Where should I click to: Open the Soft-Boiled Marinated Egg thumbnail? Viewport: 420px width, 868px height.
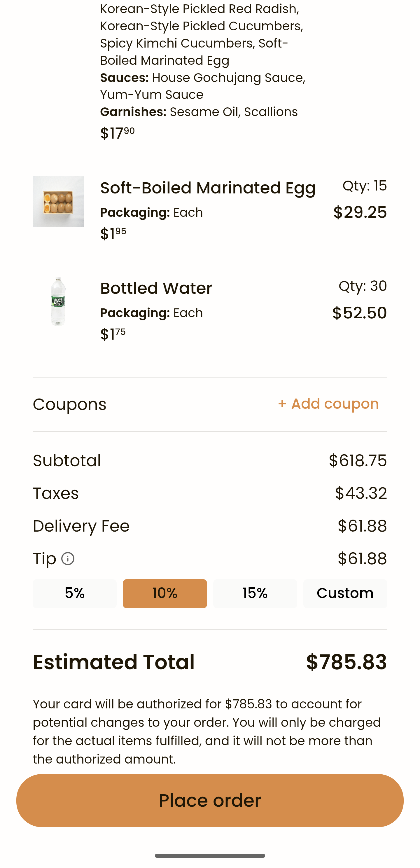point(58,201)
